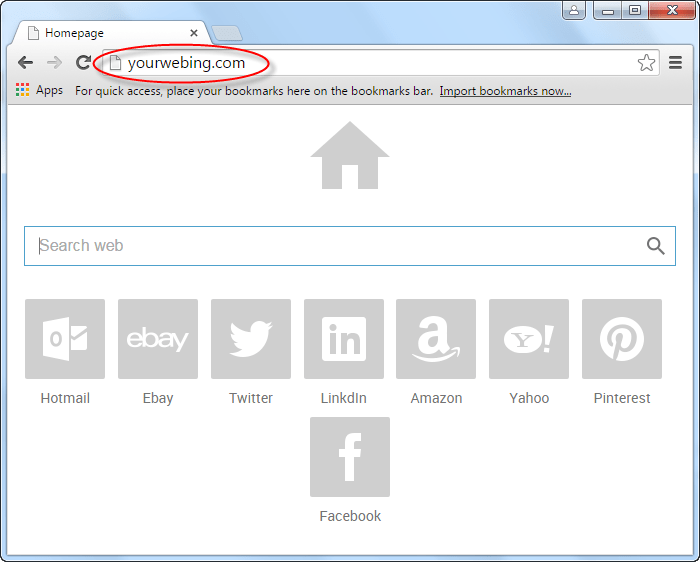The width and height of the screenshot is (700, 562).
Task: Close the Homepage tab
Action: 194,33
